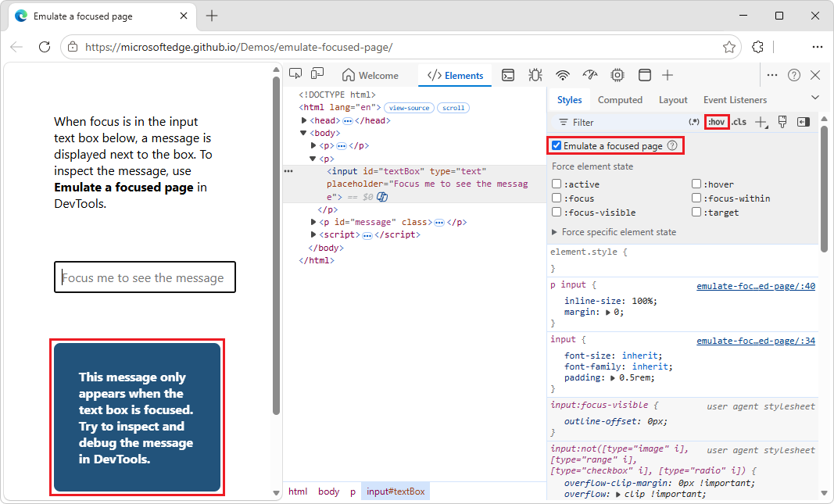Toggle the regex filter (.*) button
Viewport: 834px width, 504px height.
pos(693,122)
